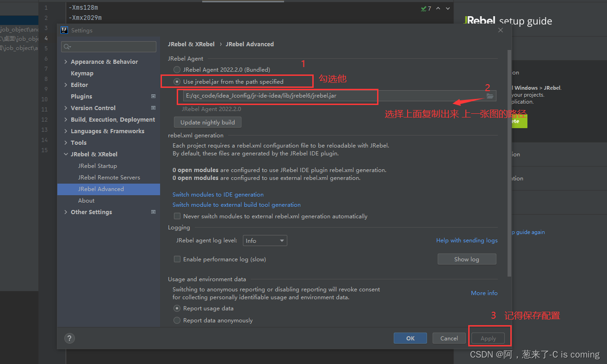Open the JRebel agent log level dropdown
The height and width of the screenshot is (364, 607).
265,241
